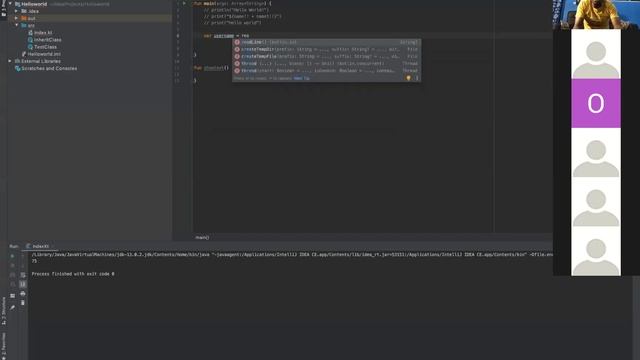Screen dimensions: 640x360
Task: Click the up-the-stack-trace arrow icon
Action: pyautogui.click(x=23, y=256)
